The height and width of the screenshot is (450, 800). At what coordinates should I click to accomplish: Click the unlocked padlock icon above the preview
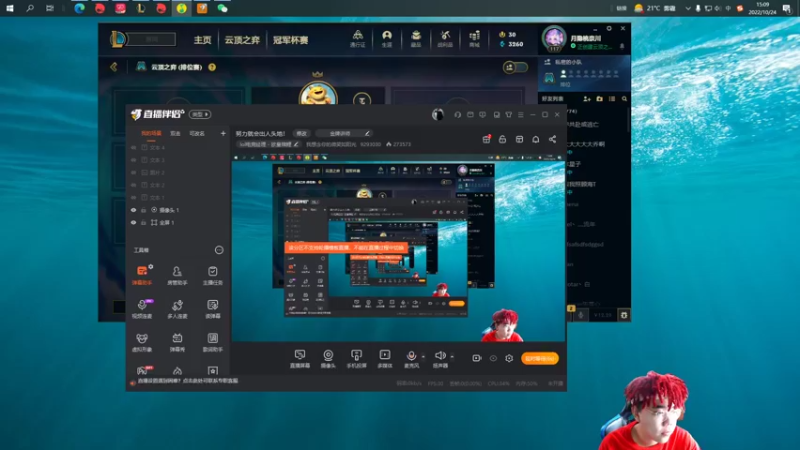(x=503, y=139)
